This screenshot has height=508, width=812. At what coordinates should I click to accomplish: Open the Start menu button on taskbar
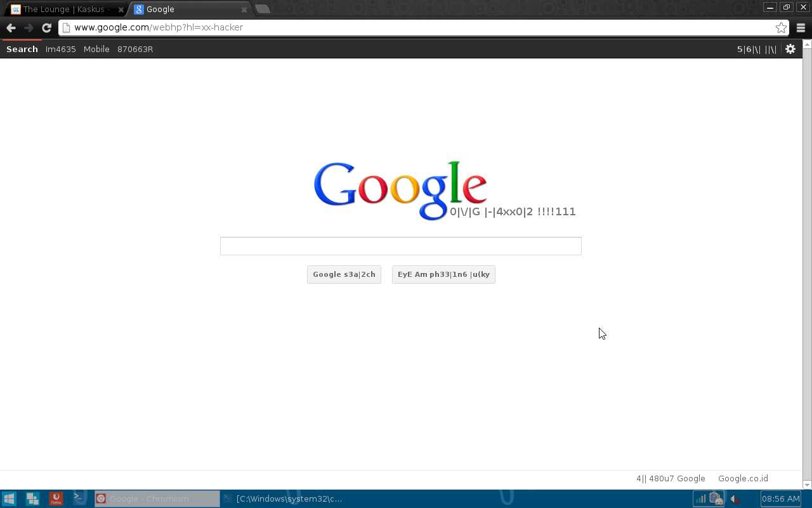tap(9, 498)
